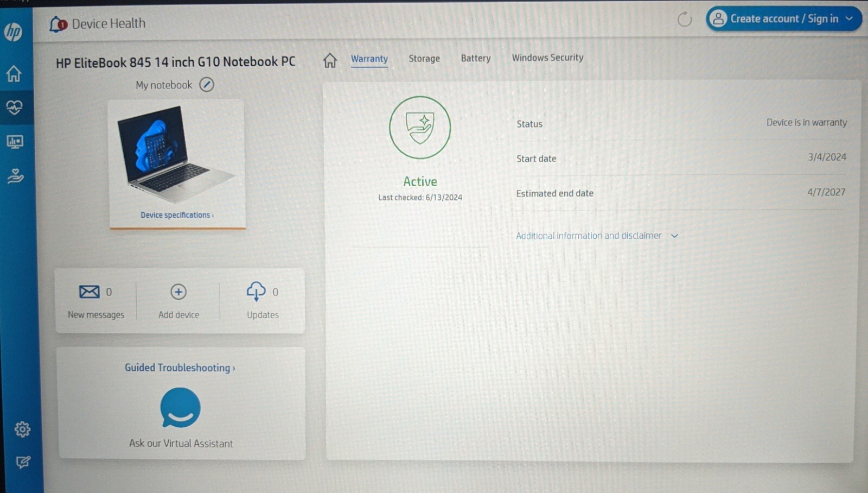Image resolution: width=868 pixels, height=493 pixels.
Task: Open the Support hand sidebar icon
Action: pyautogui.click(x=15, y=176)
